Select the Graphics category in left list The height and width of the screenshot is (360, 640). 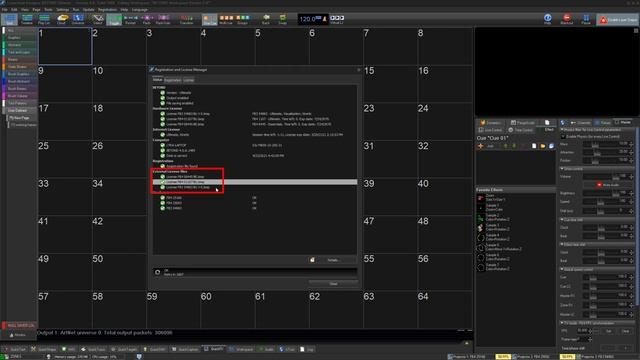point(19,38)
